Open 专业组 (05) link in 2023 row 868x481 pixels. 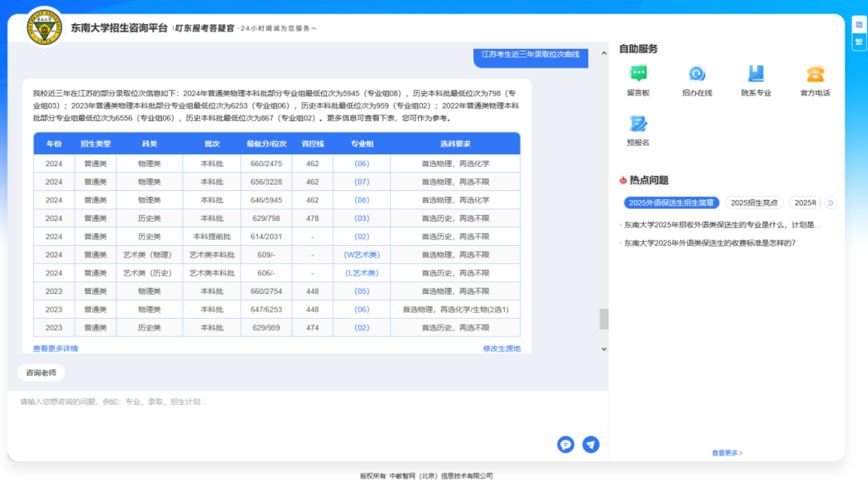(362, 291)
